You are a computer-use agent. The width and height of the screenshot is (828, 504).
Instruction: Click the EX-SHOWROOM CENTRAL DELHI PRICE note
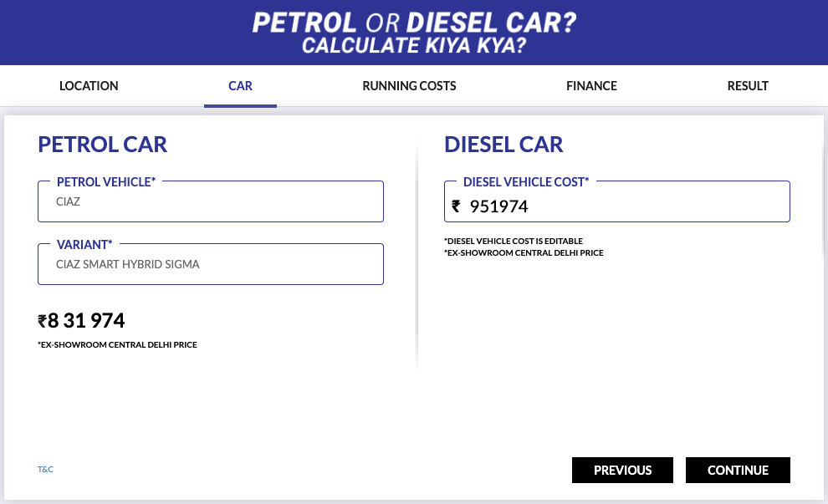[x=117, y=344]
